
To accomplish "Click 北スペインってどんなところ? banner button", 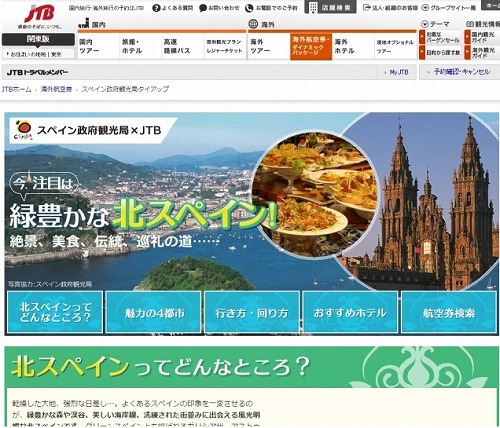I will 55,312.
